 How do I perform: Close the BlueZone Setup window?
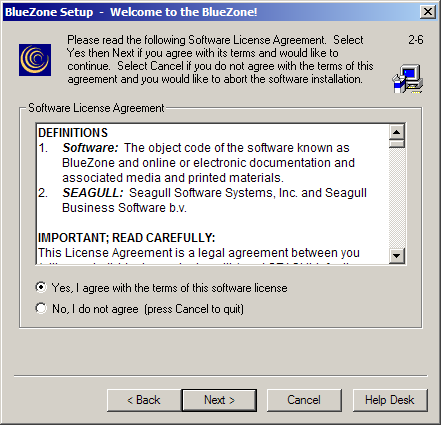[428, 12]
